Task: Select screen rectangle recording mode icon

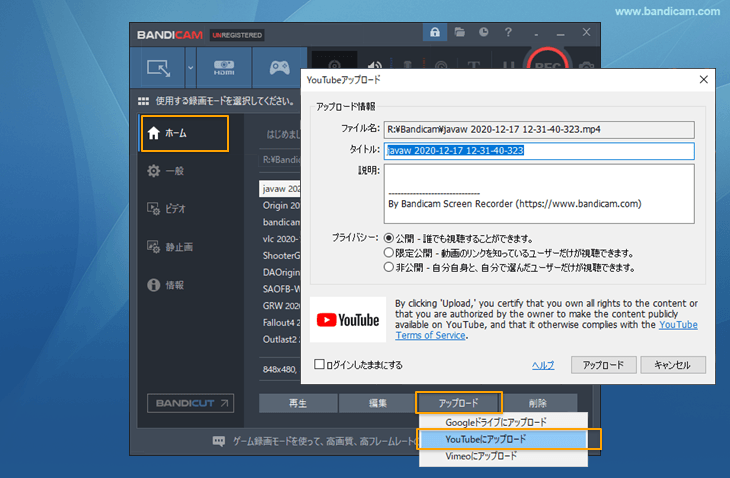Action: [x=159, y=68]
